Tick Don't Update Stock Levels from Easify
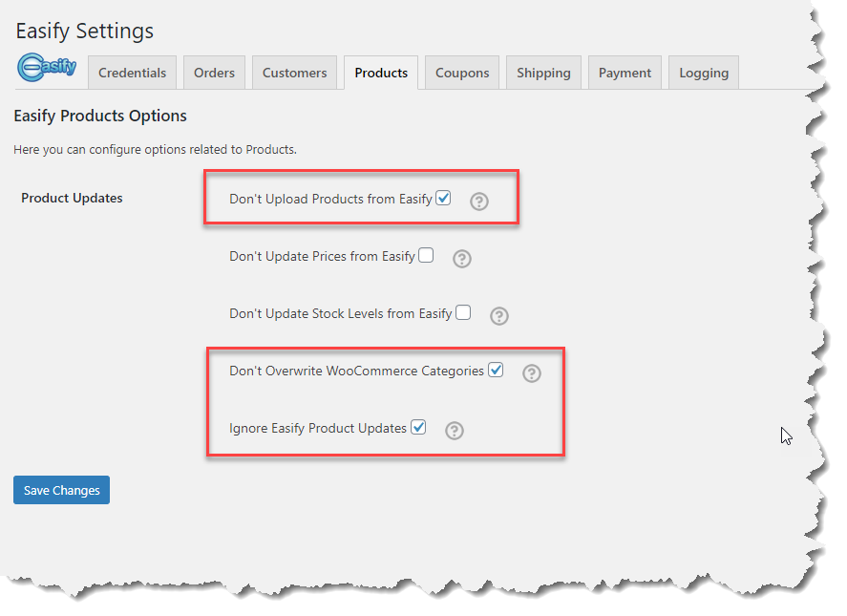Image resolution: width=847 pixels, height=616 pixels. click(x=463, y=312)
